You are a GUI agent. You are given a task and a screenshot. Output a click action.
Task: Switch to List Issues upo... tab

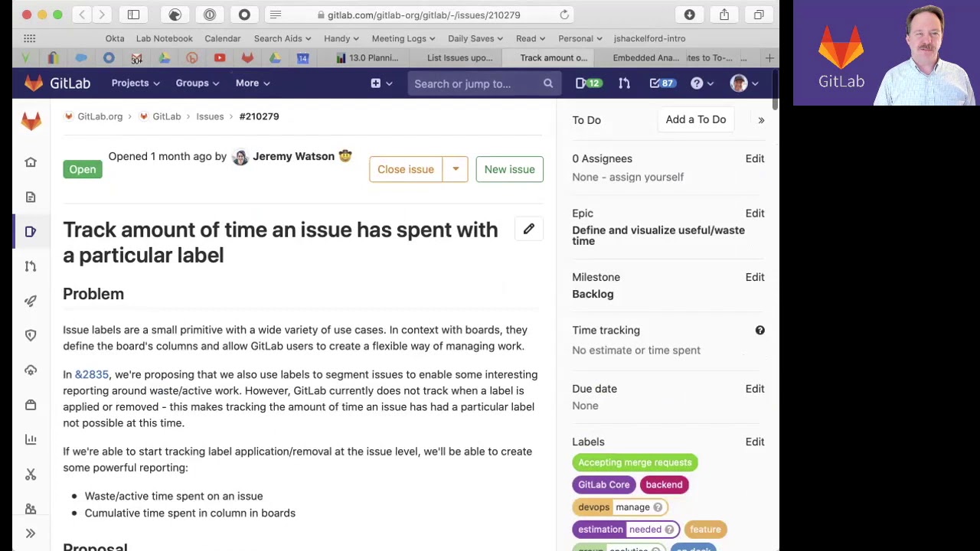tap(459, 57)
